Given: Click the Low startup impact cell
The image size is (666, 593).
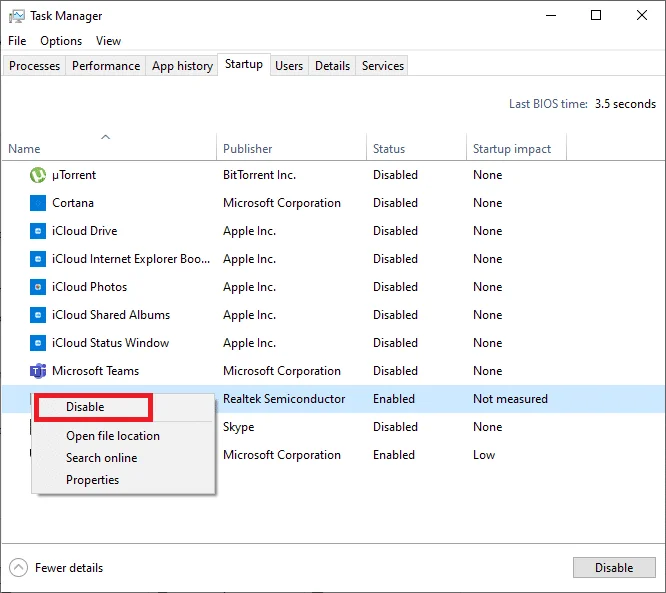Looking at the screenshot, I should click(484, 455).
